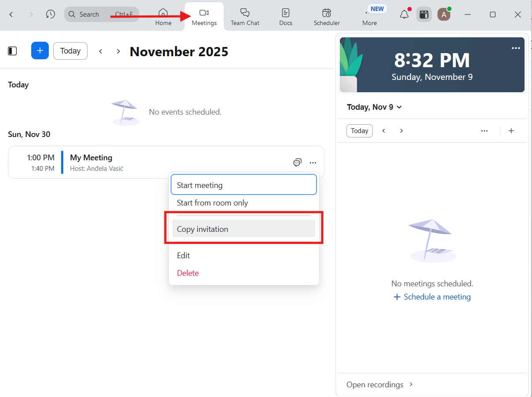Screen dimensions: 532x397
Task: Click the Schedule a meeting link
Action: click(x=432, y=297)
